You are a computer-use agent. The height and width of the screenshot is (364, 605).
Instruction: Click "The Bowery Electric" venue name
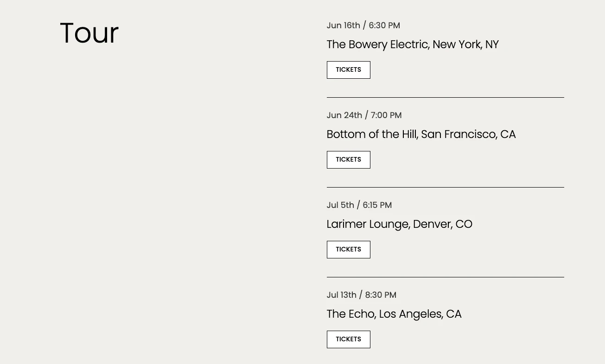(377, 44)
